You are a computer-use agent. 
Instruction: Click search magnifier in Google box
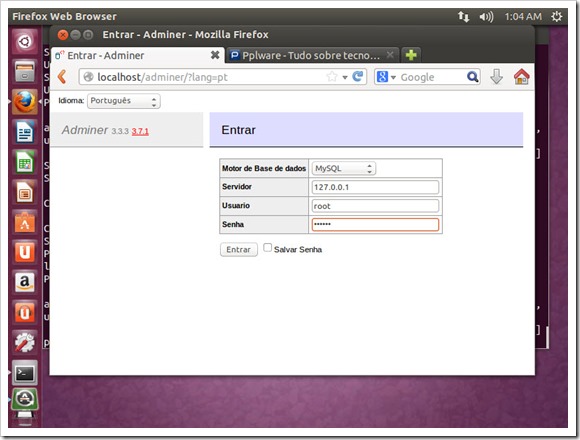[x=472, y=77]
